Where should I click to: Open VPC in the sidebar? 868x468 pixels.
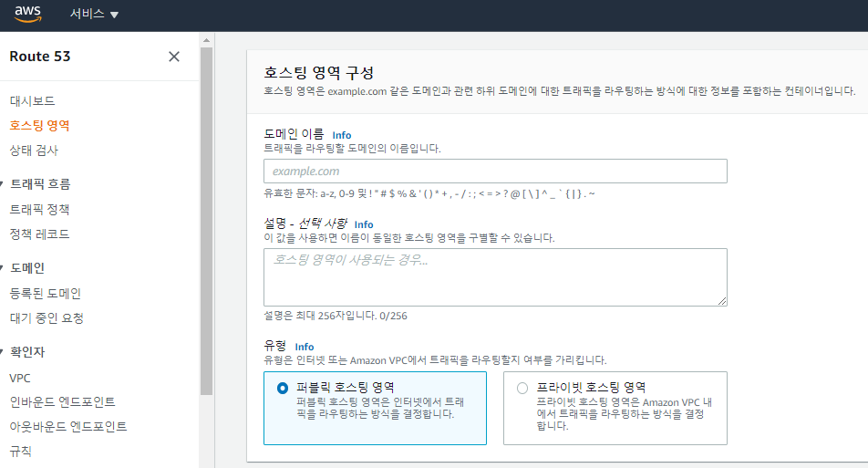click(20, 379)
